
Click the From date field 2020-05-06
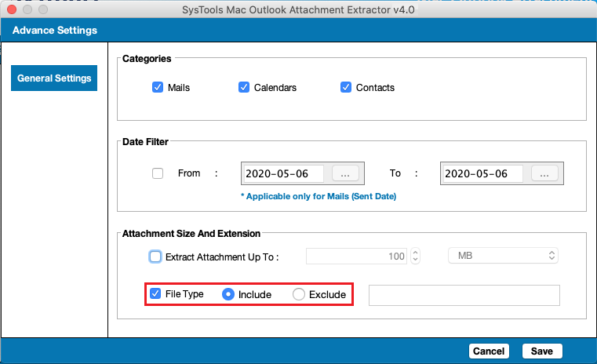click(x=284, y=173)
